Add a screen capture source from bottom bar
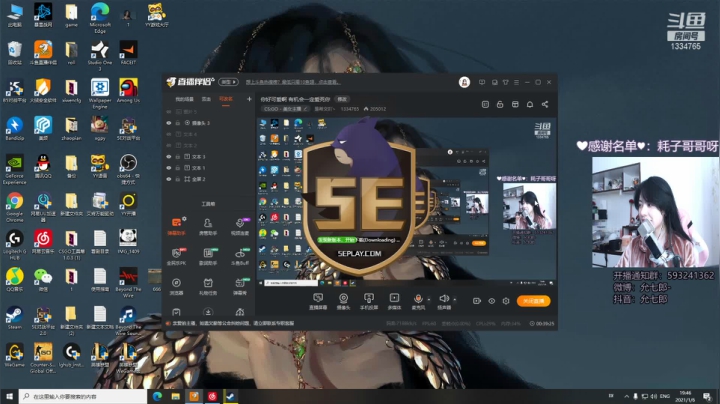Screen dimensions: 720x404 coord(318,302)
